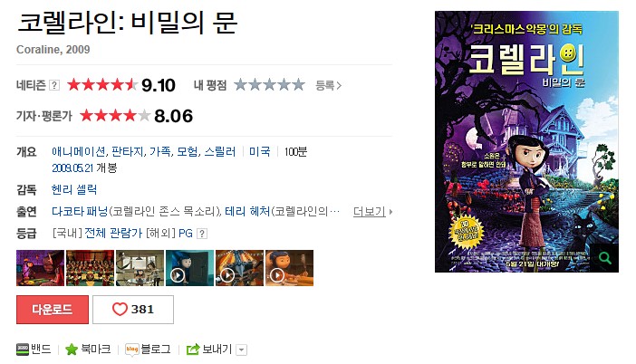Click the green star 북마크 icon
The image size is (636, 364).
coord(72,349)
